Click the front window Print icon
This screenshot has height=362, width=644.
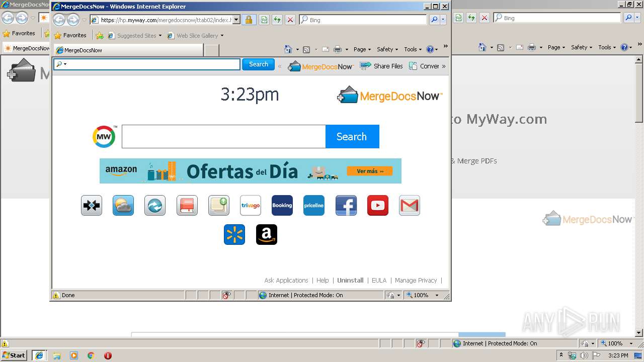click(x=338, y=49)
